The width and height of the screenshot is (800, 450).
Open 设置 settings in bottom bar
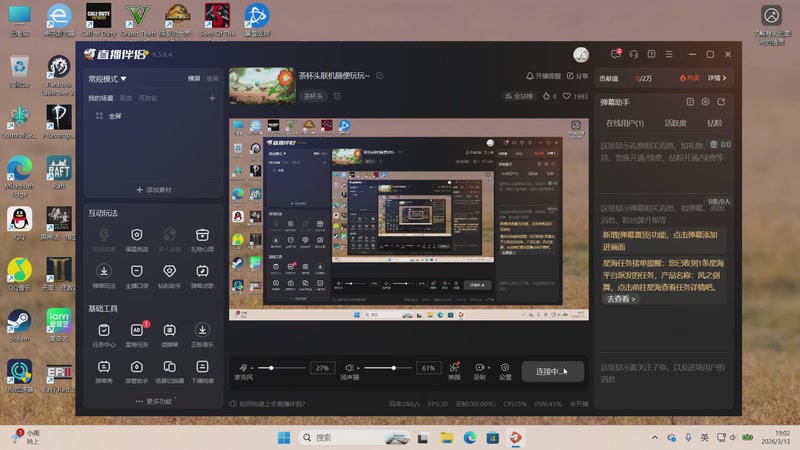(505, 371)
